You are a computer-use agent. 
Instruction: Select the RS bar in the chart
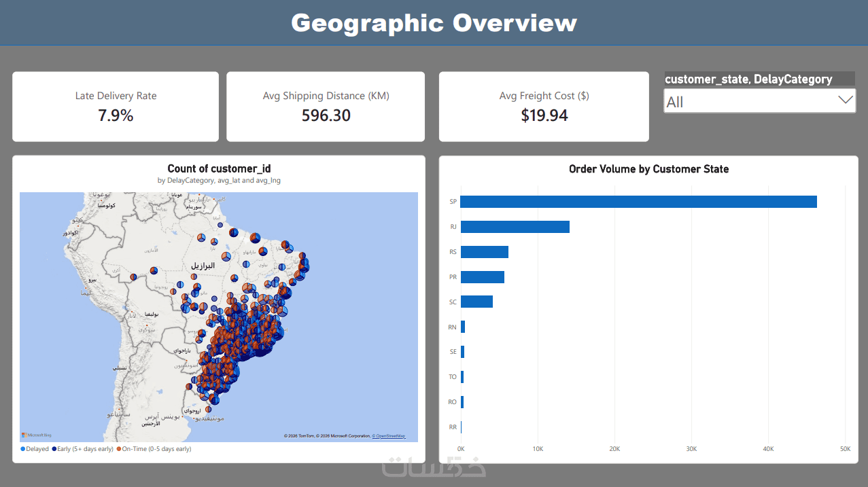(484, 252)
